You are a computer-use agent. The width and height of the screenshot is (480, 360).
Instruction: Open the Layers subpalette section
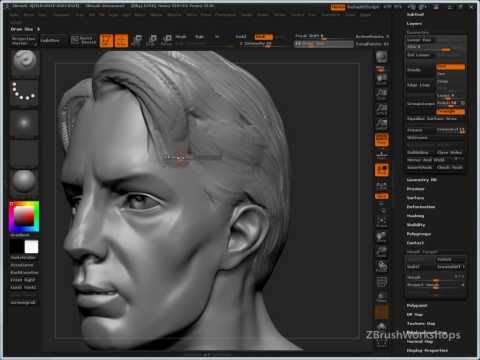[x=414, y=24]
